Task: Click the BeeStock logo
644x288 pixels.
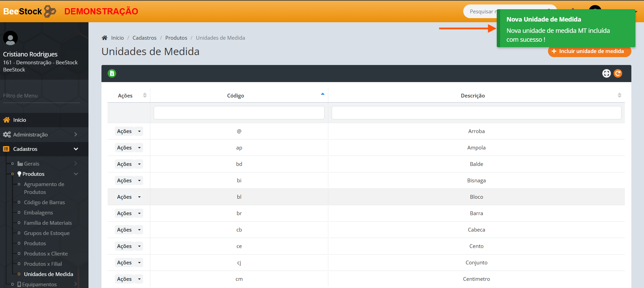Action: 29,11
